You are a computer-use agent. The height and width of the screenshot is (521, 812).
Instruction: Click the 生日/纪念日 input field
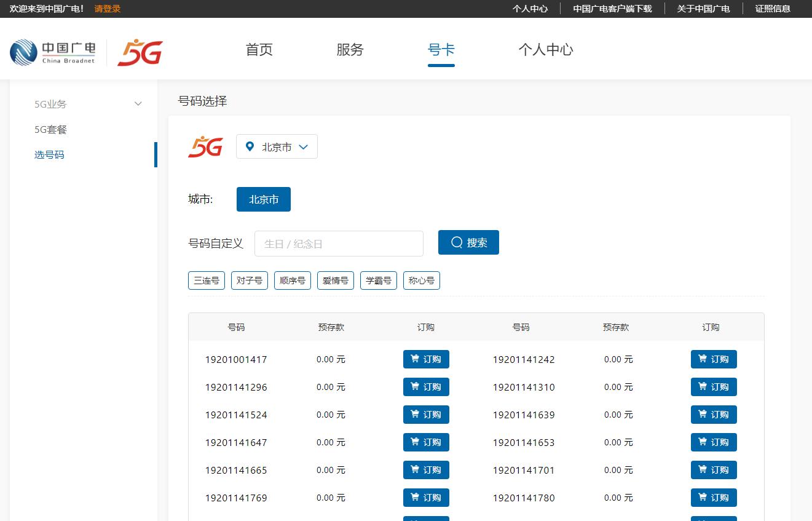point(339,243)
